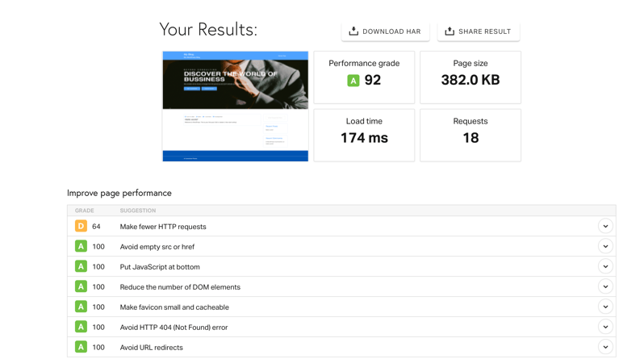Click the GRADE column header
This screenshot has height=359, width=644.
point(85,211)
